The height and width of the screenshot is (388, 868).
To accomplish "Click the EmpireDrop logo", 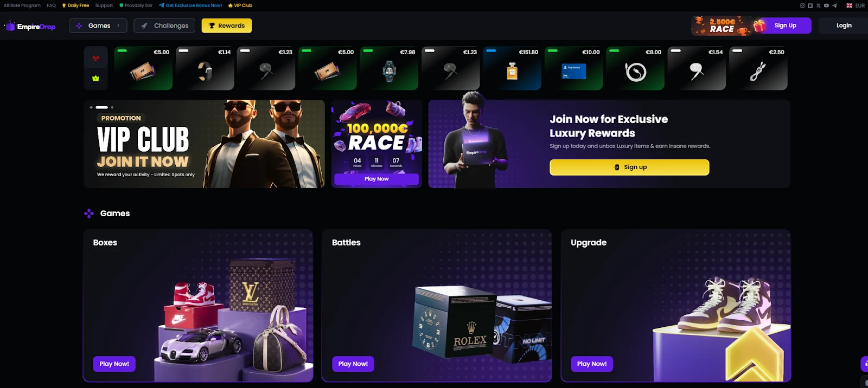I will tap(30, 26).
